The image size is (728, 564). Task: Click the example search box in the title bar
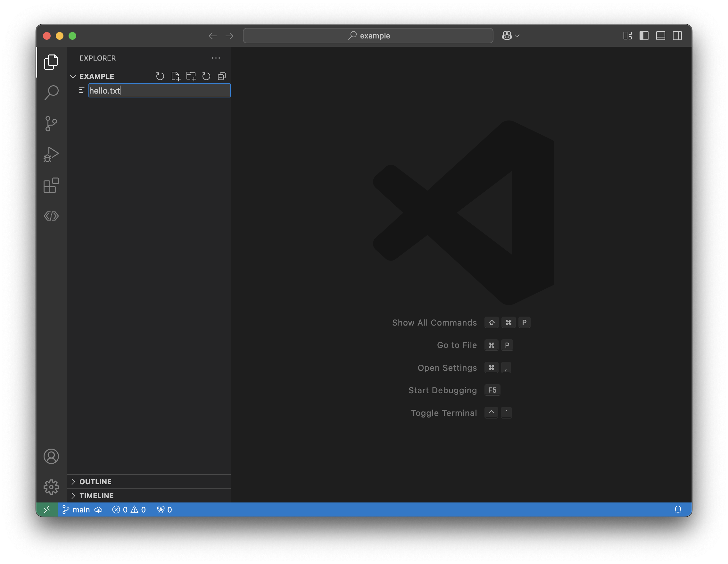click(368, 36)
